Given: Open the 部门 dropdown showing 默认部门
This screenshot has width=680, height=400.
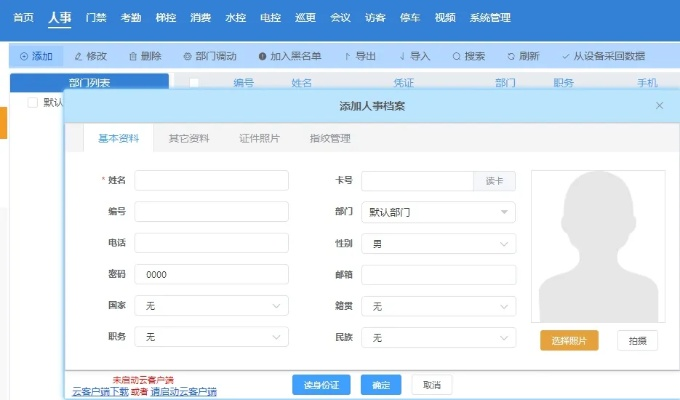Looking at the screenshot, I should pyautogui.click(x=438, y=212).
